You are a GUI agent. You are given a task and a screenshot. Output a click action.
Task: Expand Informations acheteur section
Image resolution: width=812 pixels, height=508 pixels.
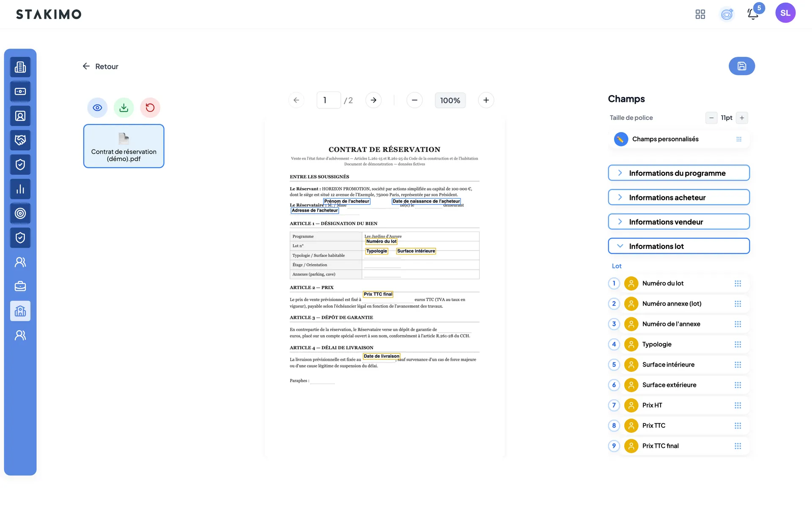click(x=679, y=197)
